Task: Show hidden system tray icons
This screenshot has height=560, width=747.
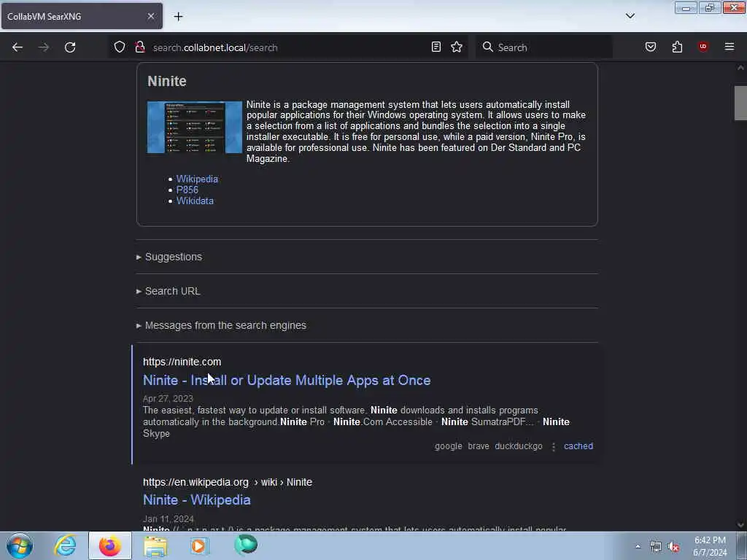Action: tap(638, 547)
